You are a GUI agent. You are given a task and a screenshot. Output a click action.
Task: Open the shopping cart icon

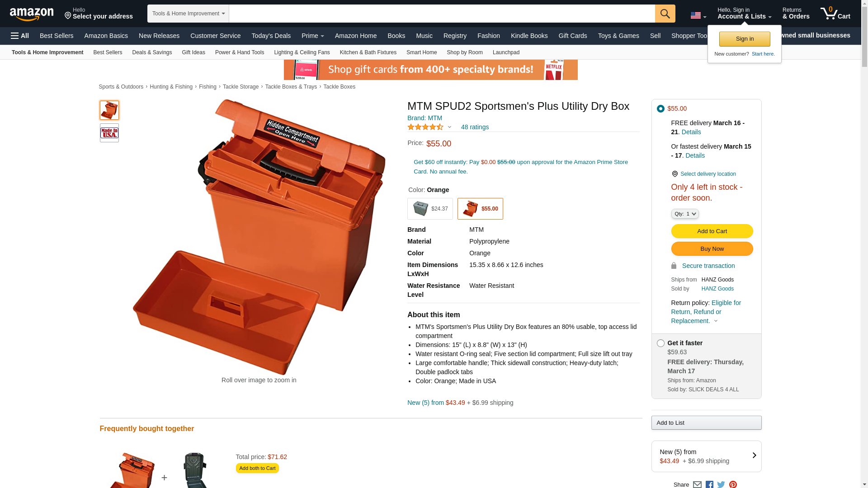click(x=835, y=14)
